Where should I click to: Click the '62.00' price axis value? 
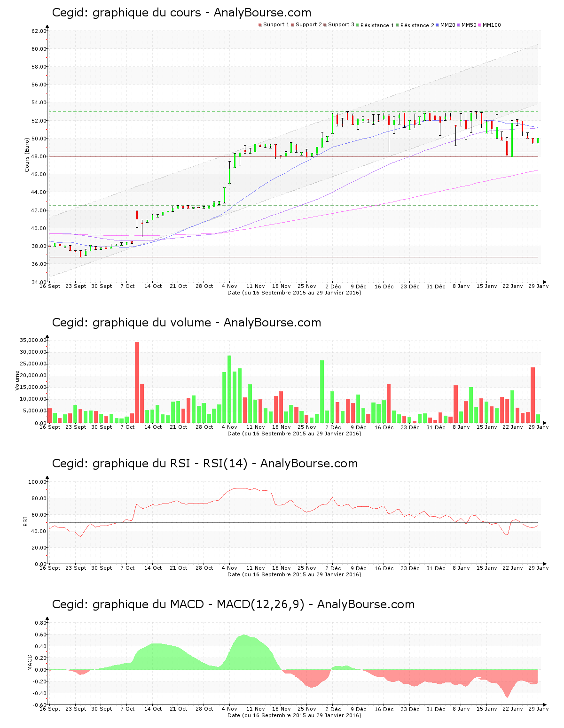coord(39,31)
